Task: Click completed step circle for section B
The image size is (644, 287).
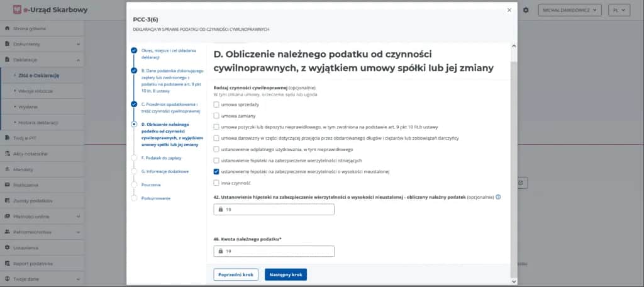Action: (x=134, y=70)
